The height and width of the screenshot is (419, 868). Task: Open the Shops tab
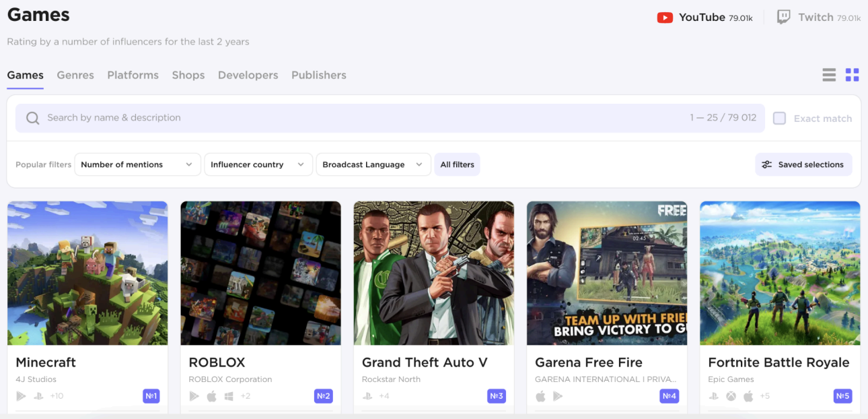coord(188,75)
